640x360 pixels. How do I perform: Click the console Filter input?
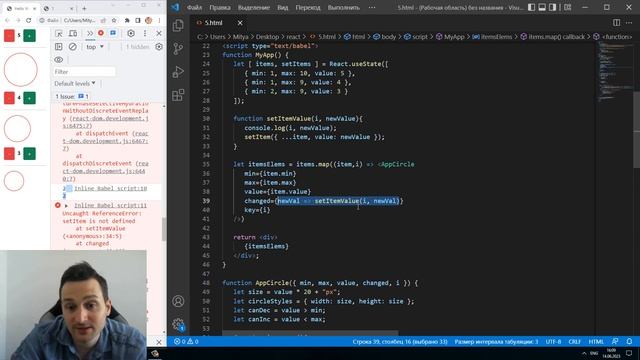pyautogui.click(x=84, y=72)
